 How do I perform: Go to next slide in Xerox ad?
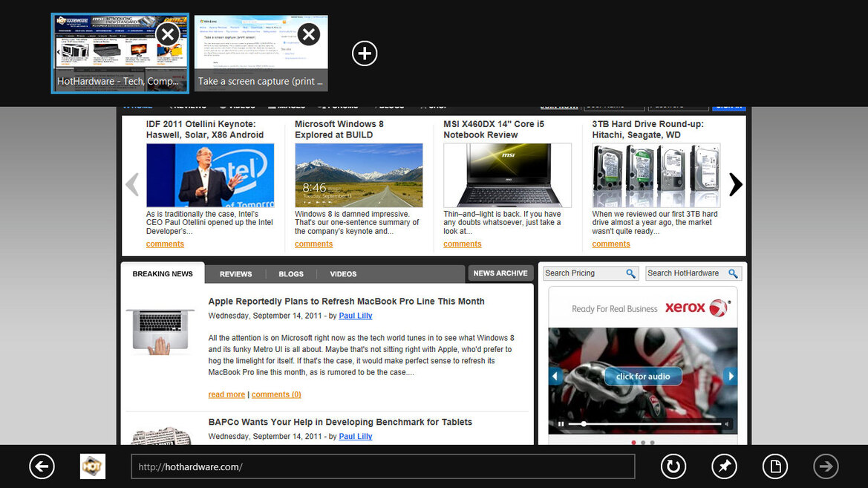coord(731,376)
